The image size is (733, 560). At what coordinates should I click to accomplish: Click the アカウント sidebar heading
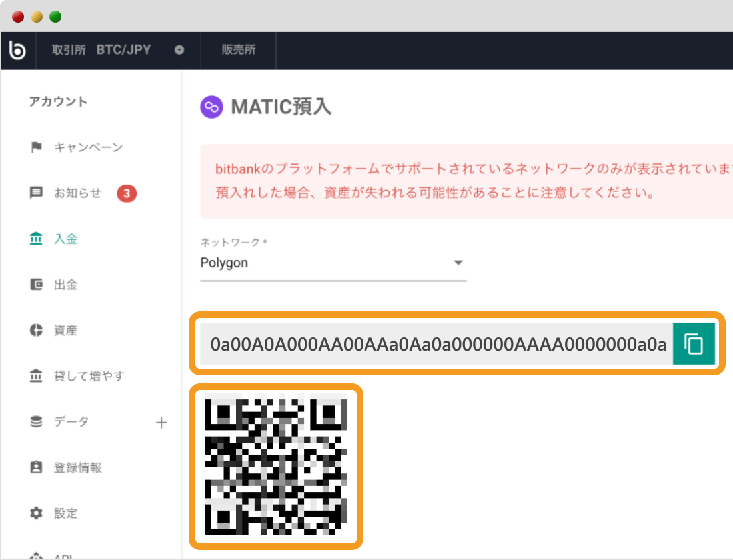tap(58, 101)
